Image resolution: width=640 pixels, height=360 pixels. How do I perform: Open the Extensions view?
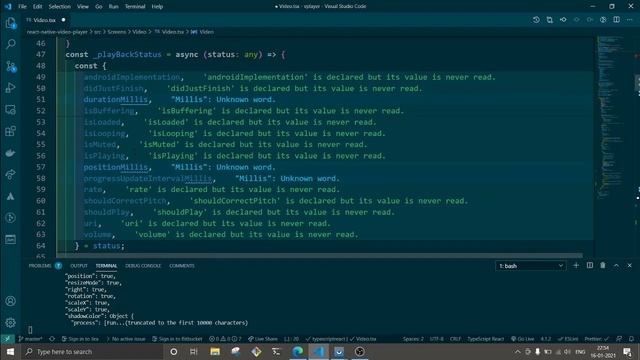click(x=11, y=131)
